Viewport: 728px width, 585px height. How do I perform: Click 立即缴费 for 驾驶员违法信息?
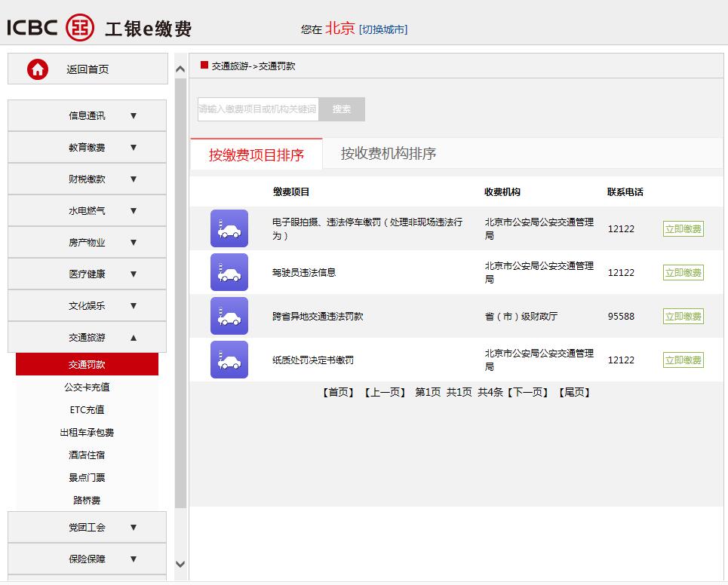(683, 272)
